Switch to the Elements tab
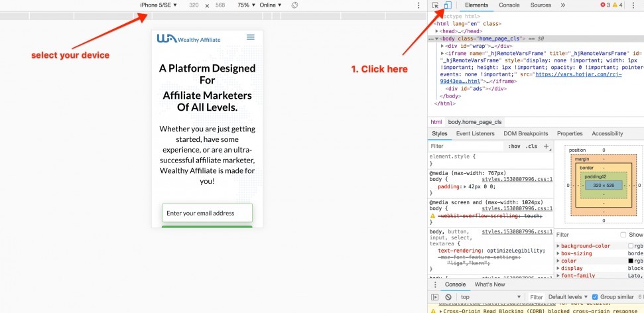 [x=476, y=5]
